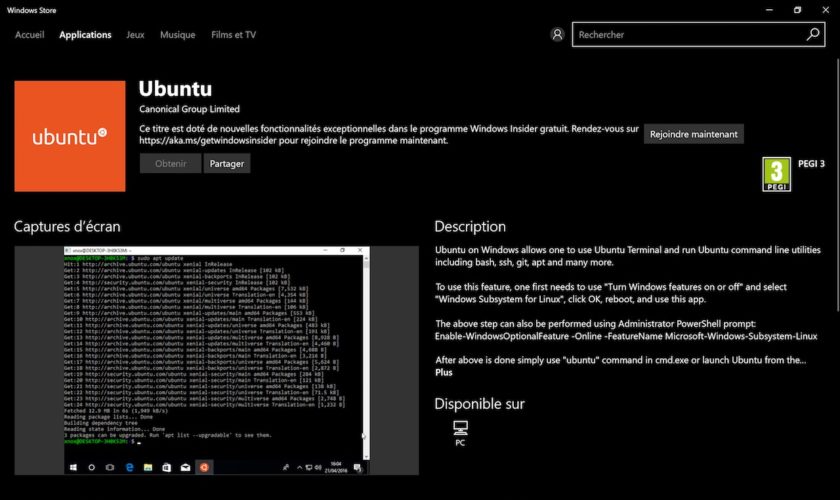
Task: Open the terminal screenshot thumbnail
Action: click(x=216, y=360)
